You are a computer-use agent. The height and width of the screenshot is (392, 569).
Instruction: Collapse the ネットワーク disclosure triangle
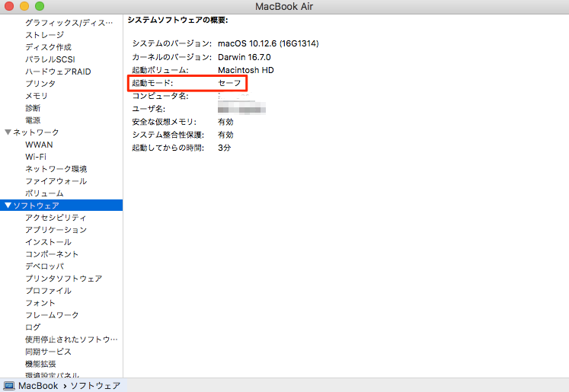pyautogui.click(x=8, y=132)
